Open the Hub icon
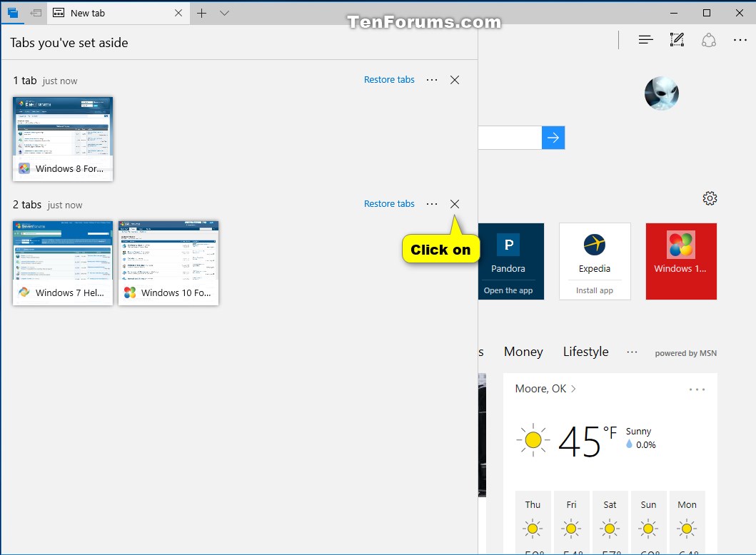756x555 pixels. pyautogui.click(x=645, y=40)
